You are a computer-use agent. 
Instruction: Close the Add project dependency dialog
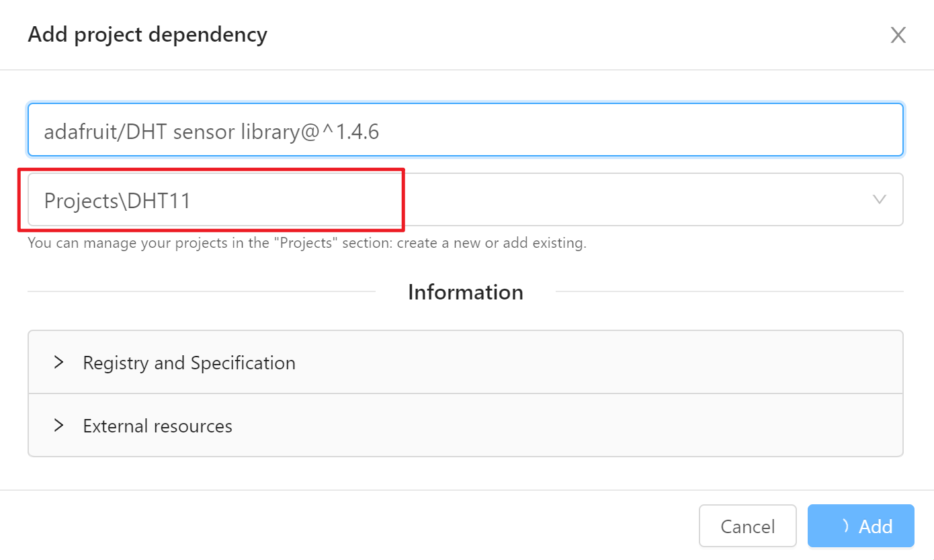898,36
